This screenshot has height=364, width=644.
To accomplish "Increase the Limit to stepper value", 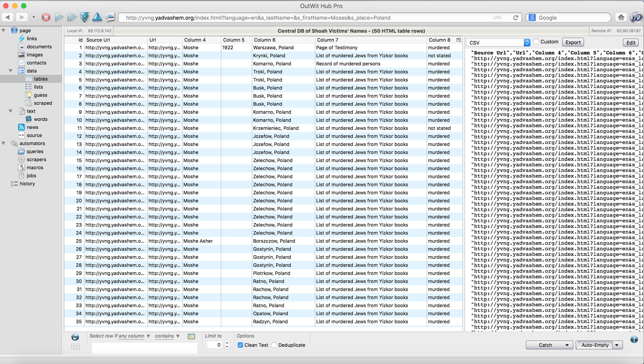I will click(x=227, y=343).
